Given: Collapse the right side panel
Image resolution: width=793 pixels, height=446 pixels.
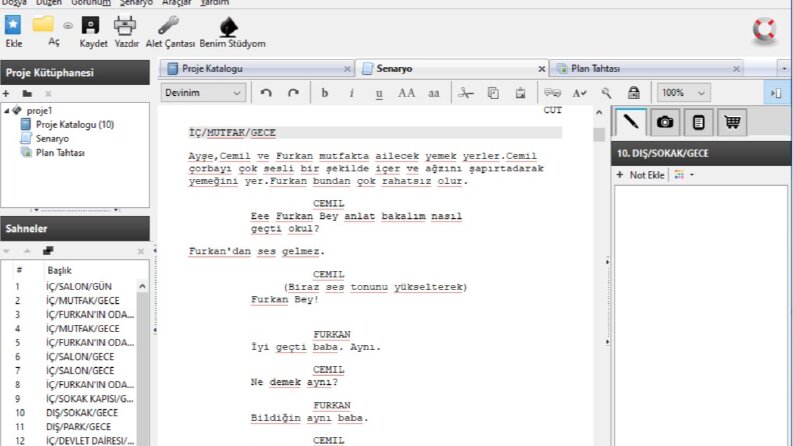Looking at the screenshot, I should click(x=776, y=93).
